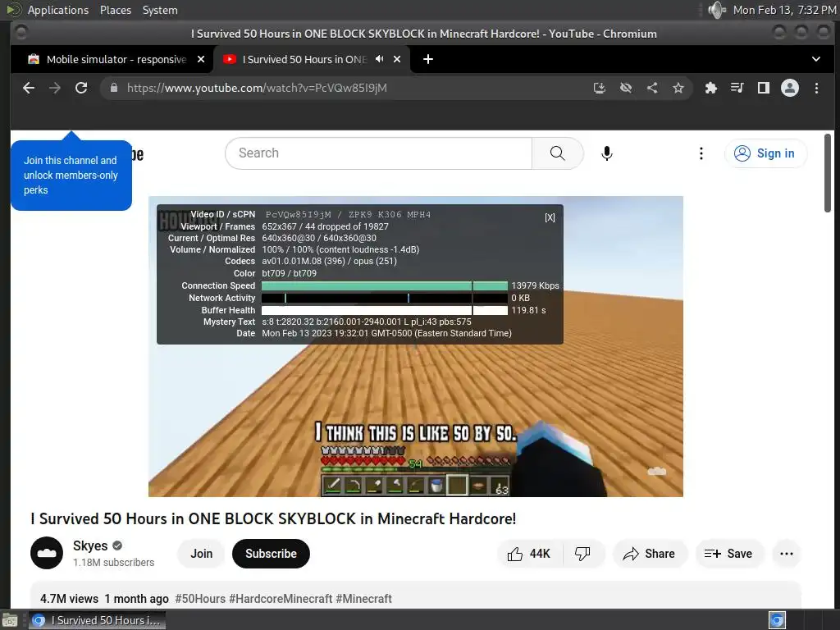Close the Mobile simulator tab
The width and height of the screenshot is (840, 630).
[x=201, y=59]
